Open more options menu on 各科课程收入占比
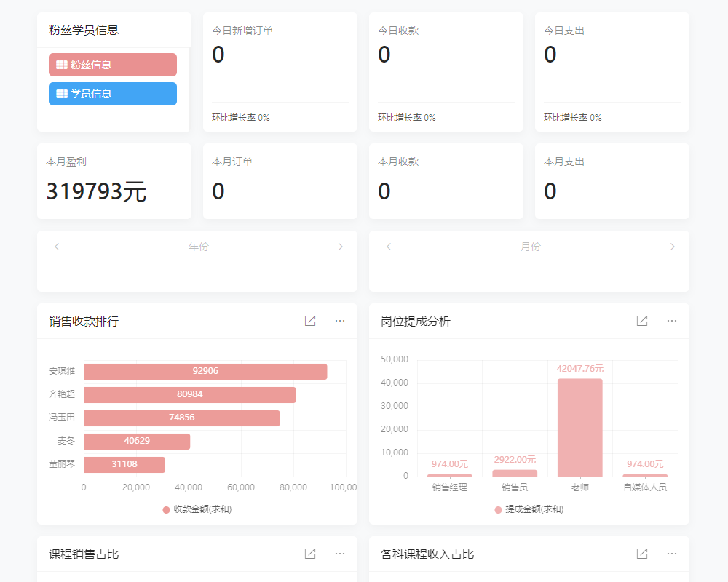 pos(671,553)
